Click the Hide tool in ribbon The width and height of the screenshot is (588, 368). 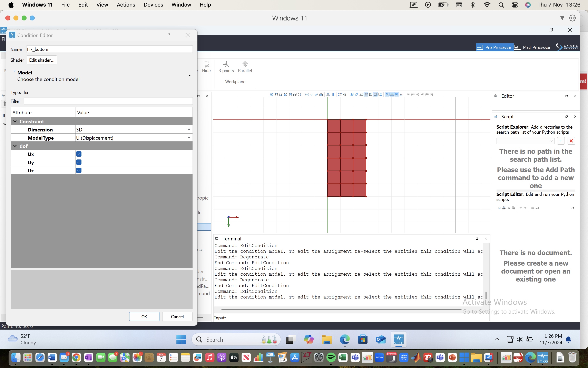tap(206, 67)
